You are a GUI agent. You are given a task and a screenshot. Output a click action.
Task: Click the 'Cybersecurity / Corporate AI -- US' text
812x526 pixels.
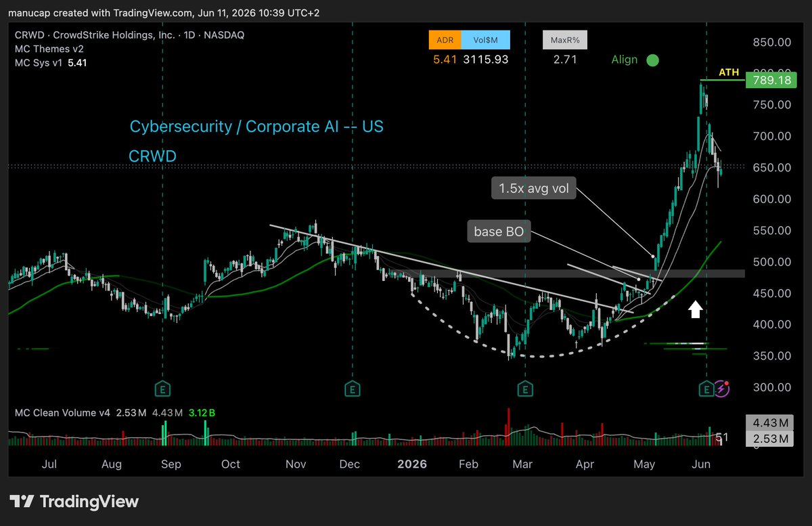tap(256, 127)
